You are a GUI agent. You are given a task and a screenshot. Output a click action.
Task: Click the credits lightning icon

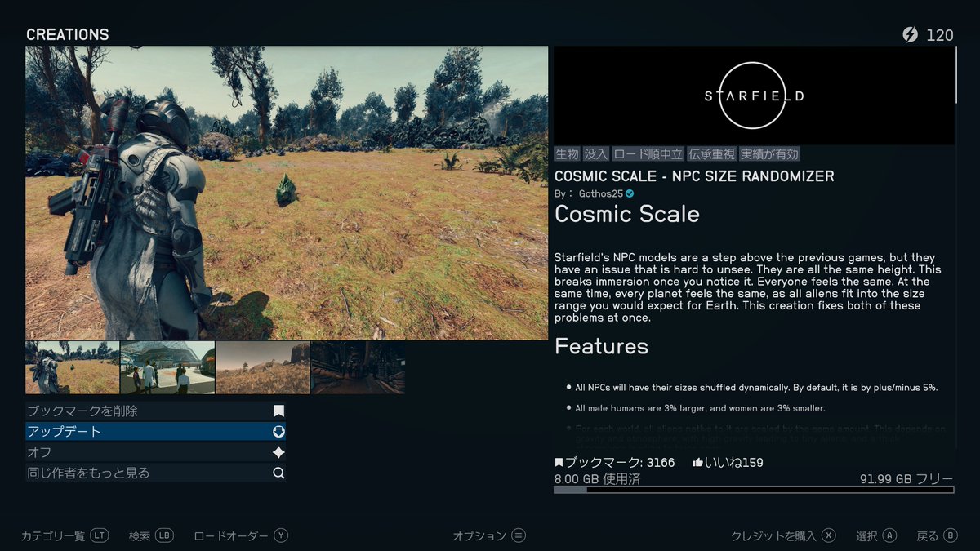[x=910, y=34]
